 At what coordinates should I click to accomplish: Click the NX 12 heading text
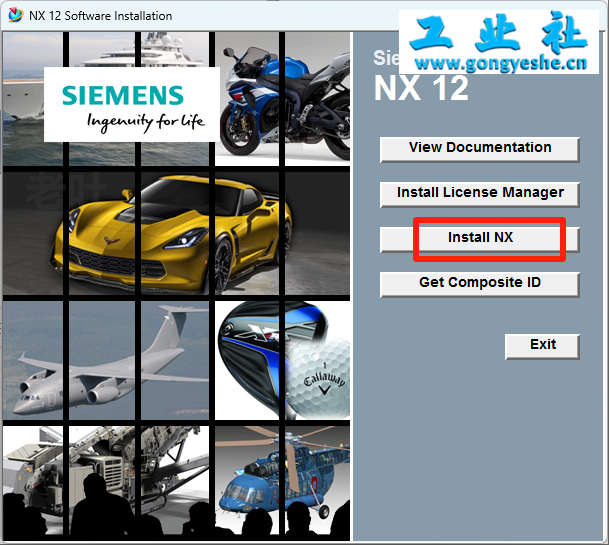tap(421, 88)
